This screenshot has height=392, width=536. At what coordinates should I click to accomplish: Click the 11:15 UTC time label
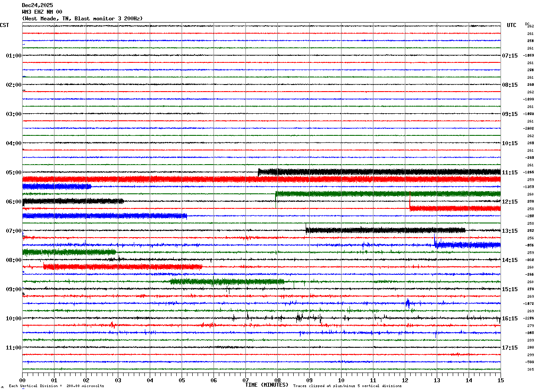tap(510, 173)
